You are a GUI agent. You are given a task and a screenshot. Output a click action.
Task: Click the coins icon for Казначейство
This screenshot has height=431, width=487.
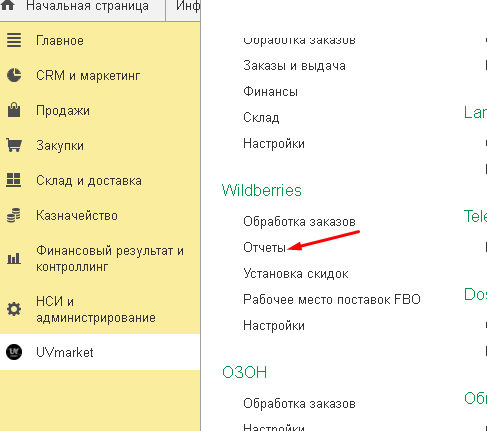click(14, 215)
